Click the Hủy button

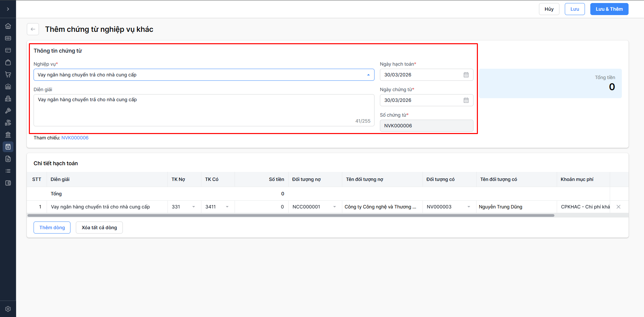tap(549, 9)
